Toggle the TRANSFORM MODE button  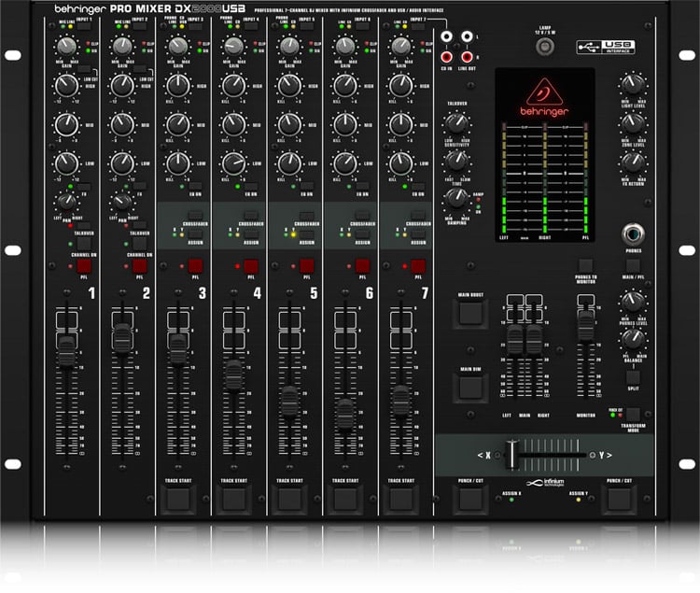(x=633, y=414)
